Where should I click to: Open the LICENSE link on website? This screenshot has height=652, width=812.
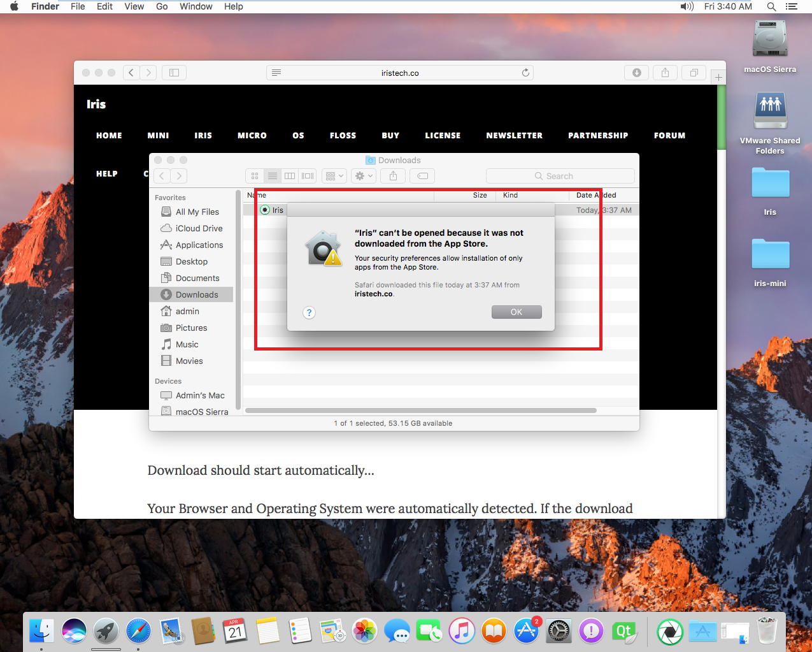[443, 135]
